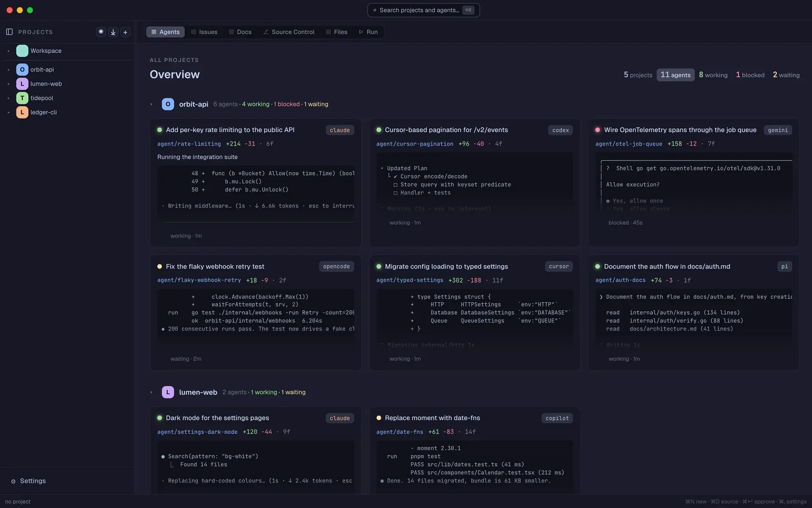Focus the Search projects and agents field
The image size is (812, 508).
(423, 10)
